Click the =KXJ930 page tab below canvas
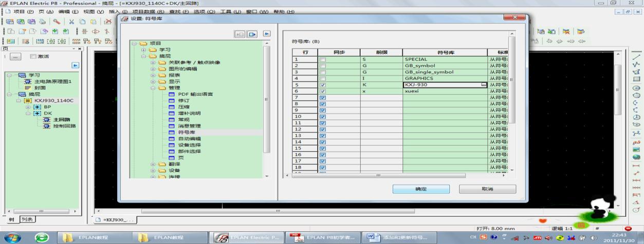 tap(116, 220)
